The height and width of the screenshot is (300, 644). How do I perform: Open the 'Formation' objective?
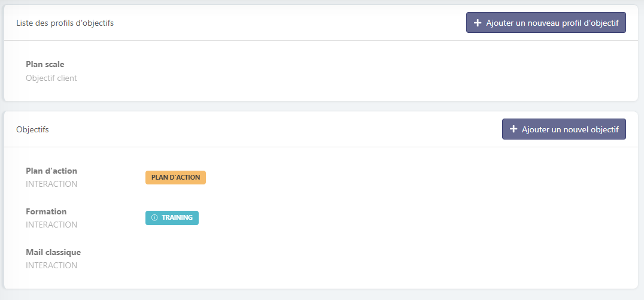pos(46,211)
